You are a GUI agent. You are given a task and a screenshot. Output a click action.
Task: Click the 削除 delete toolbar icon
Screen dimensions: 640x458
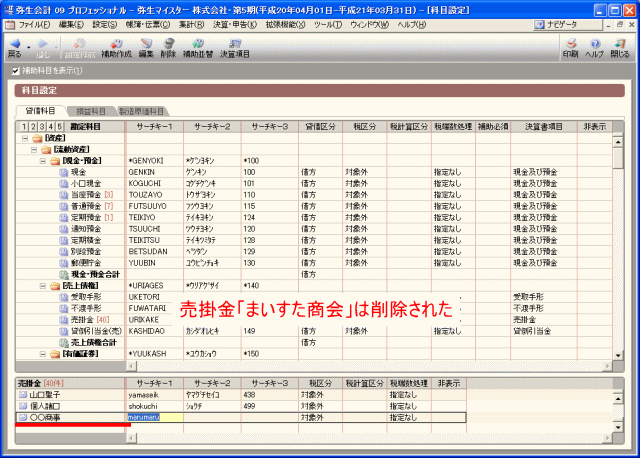pos(168,47)
